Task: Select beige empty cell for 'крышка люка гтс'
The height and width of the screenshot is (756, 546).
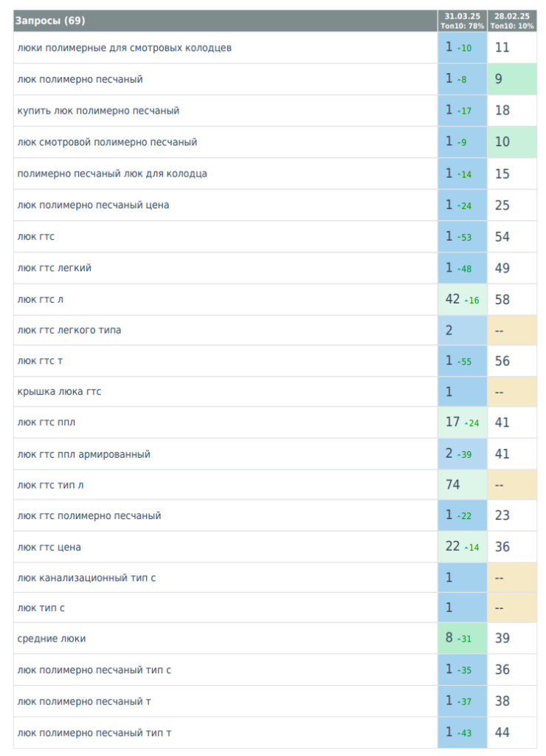Action: tap(512, 392)
